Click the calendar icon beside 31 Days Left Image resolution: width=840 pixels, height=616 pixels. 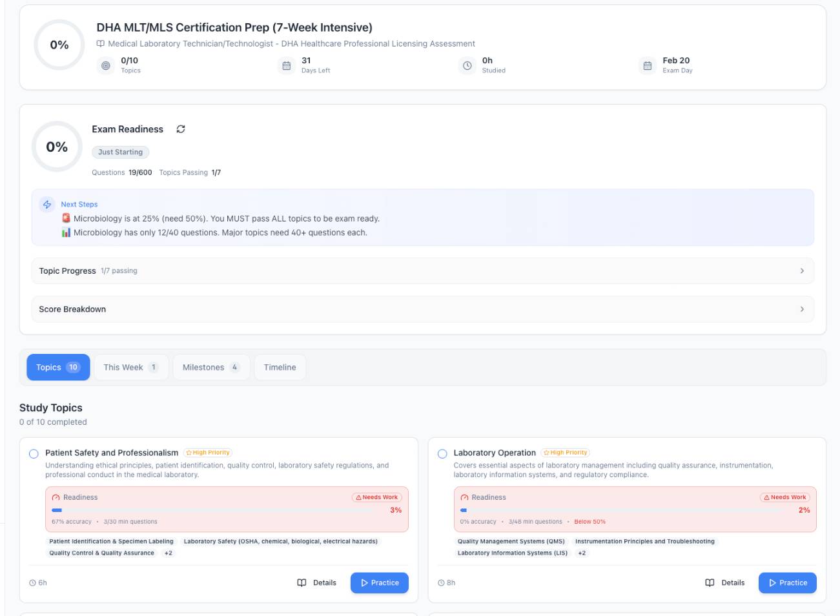(x=287, y=65)
